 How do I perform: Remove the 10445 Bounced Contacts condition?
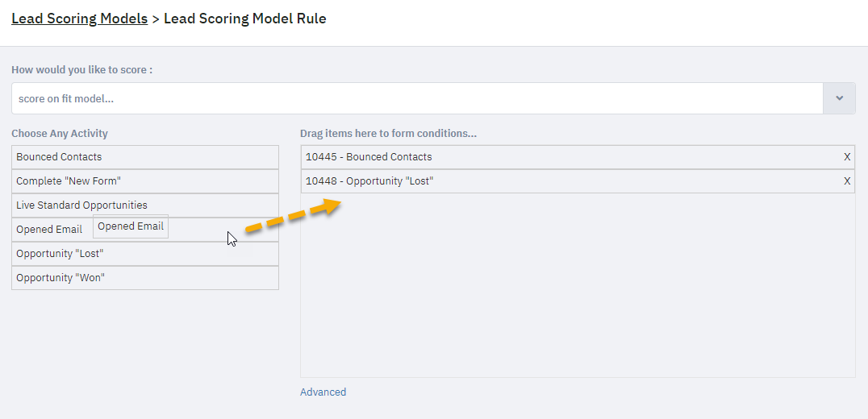(x=847, y=157)
